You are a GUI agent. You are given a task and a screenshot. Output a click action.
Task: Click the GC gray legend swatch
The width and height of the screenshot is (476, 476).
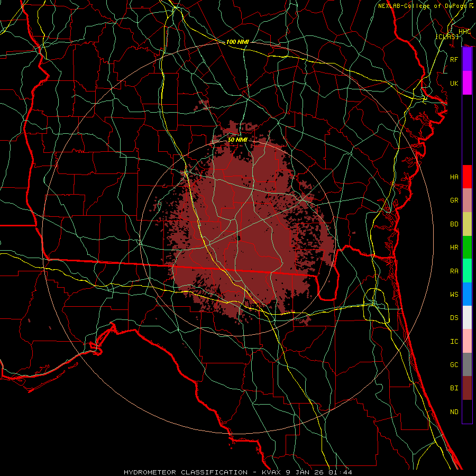(x=467, y=364)
